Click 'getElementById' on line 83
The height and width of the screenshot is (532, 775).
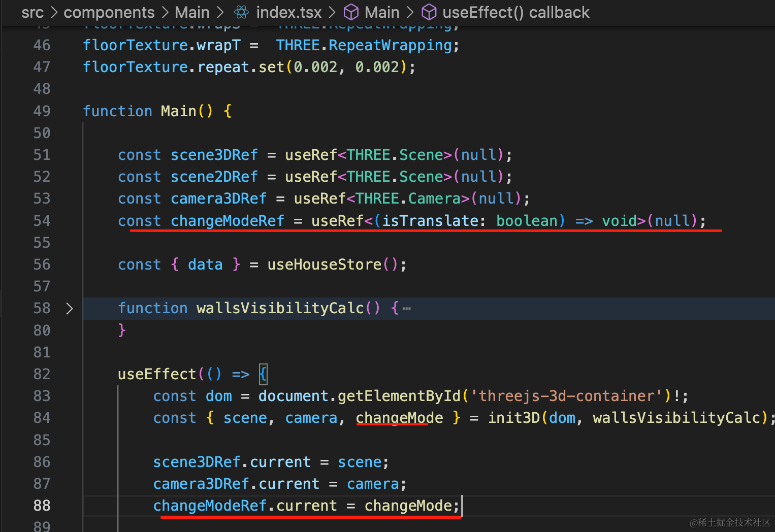pos(399,396)
